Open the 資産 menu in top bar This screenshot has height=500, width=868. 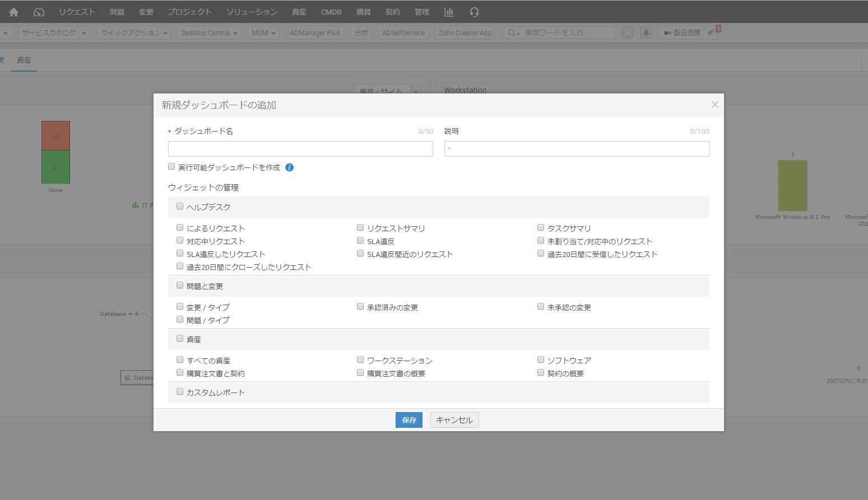tap(299, 12)
